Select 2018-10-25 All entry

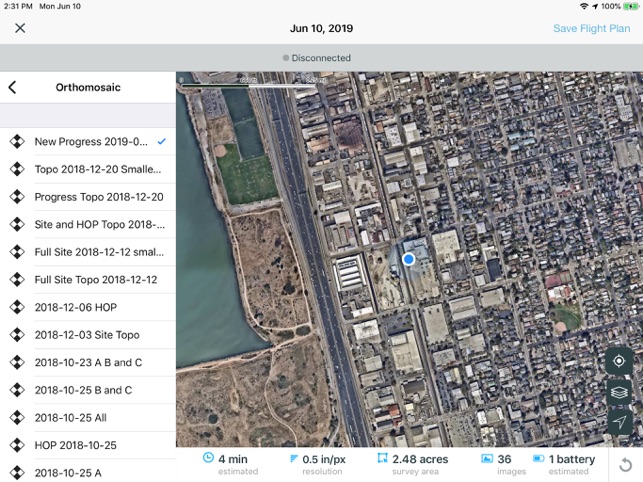88,418
